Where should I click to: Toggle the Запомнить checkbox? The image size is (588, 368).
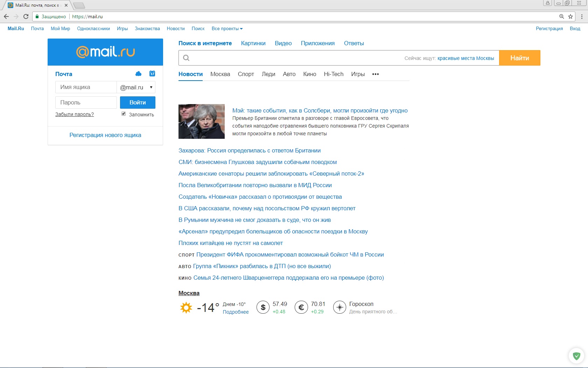[x=124, y=114]
